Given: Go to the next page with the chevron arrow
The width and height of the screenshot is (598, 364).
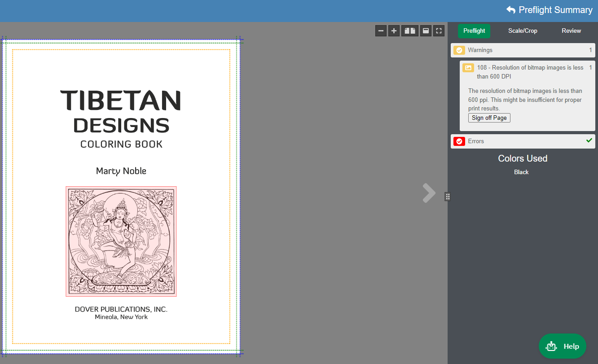Looking at the screenshot, I should tap(429, 193).
